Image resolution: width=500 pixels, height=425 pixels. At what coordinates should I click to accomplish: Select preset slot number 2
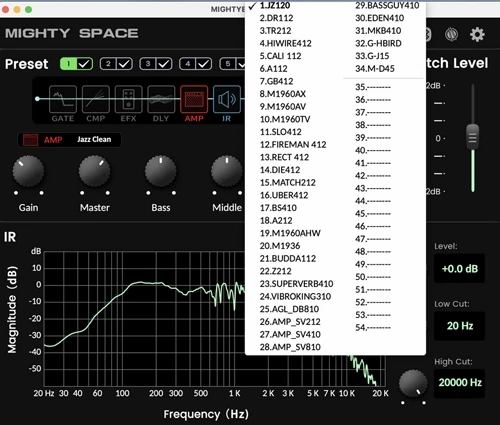(108, 64)
